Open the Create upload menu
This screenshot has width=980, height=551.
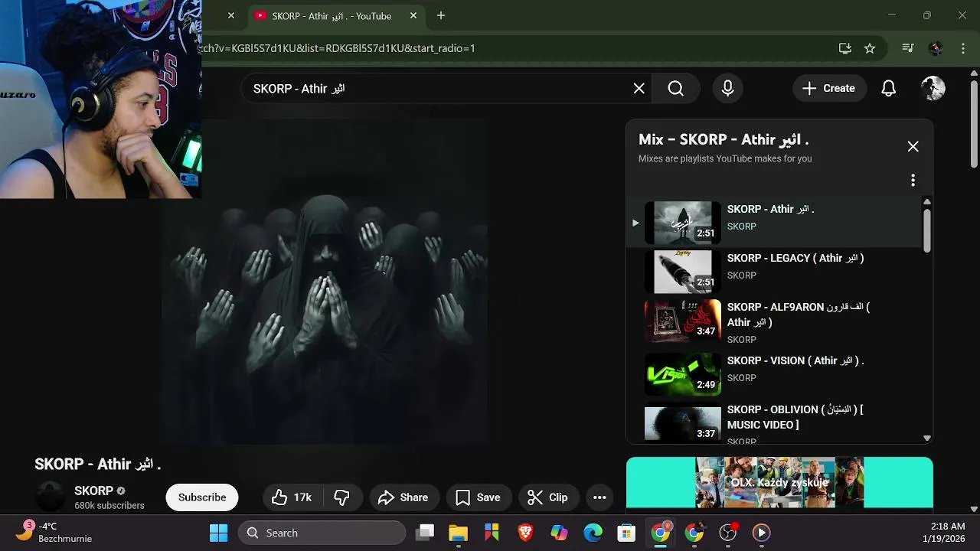[829, 89]
